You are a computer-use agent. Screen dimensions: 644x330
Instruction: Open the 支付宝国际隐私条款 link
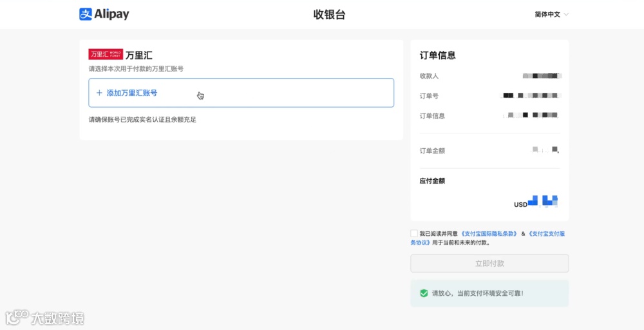(489, 233)
